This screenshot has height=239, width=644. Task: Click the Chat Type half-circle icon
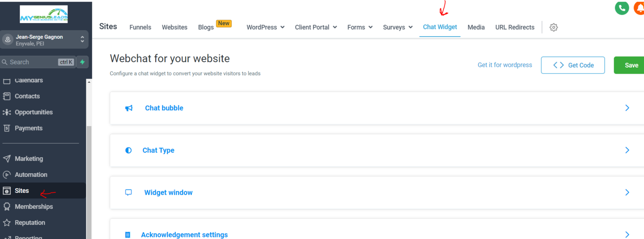128,150
